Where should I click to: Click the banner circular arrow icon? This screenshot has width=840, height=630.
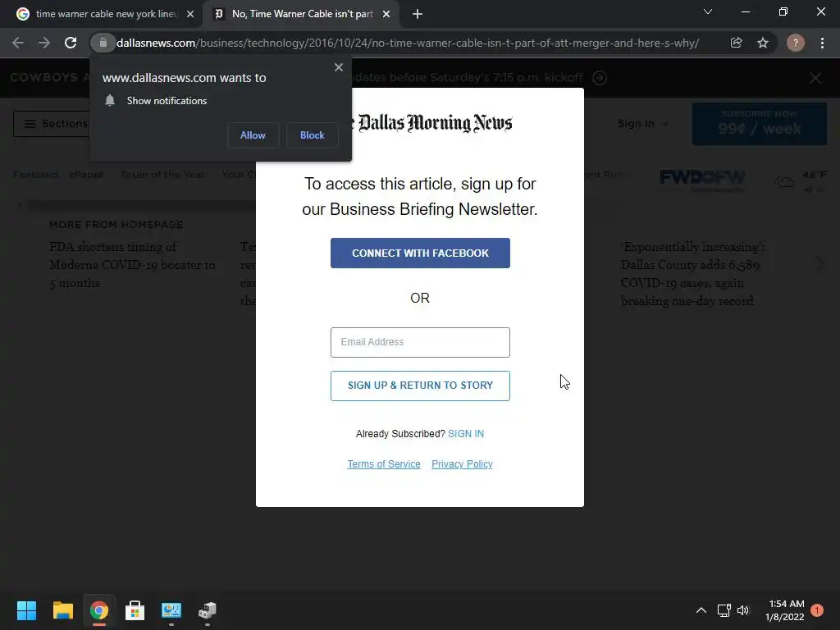600,78
